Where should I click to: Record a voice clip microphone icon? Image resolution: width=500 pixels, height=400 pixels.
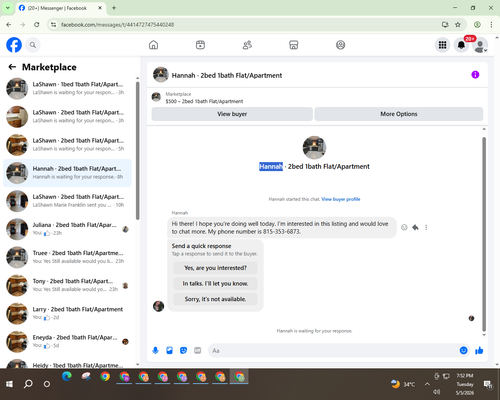[155, 350]
